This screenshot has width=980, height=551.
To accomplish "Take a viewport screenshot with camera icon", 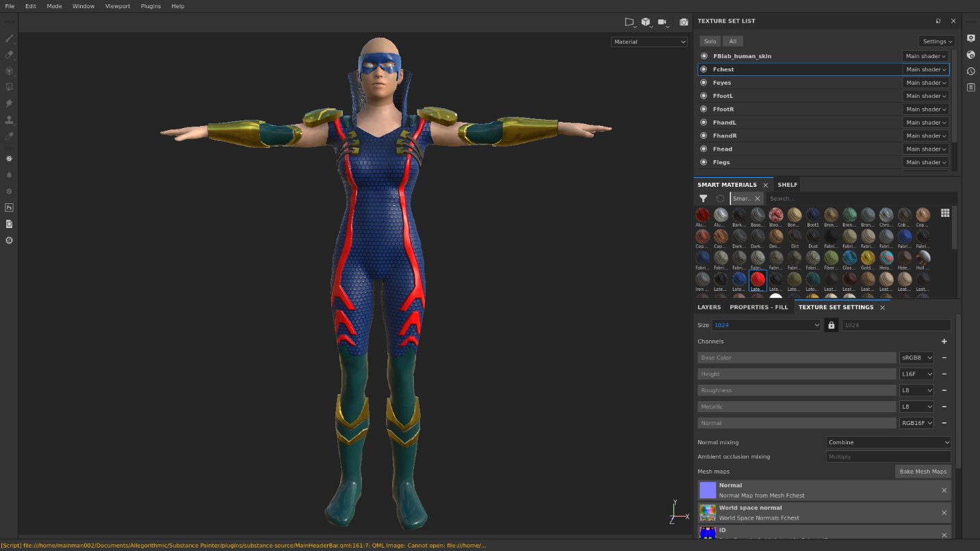I will point(684,22).
